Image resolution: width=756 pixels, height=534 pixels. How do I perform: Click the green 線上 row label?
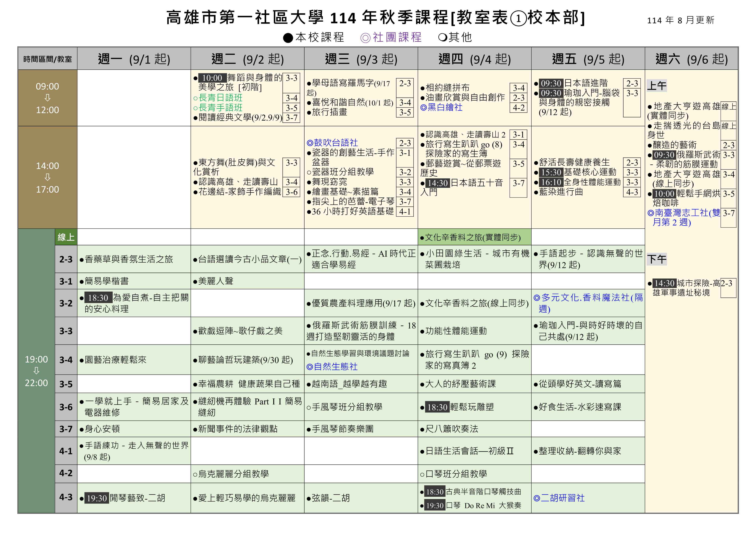pos(66,237)
